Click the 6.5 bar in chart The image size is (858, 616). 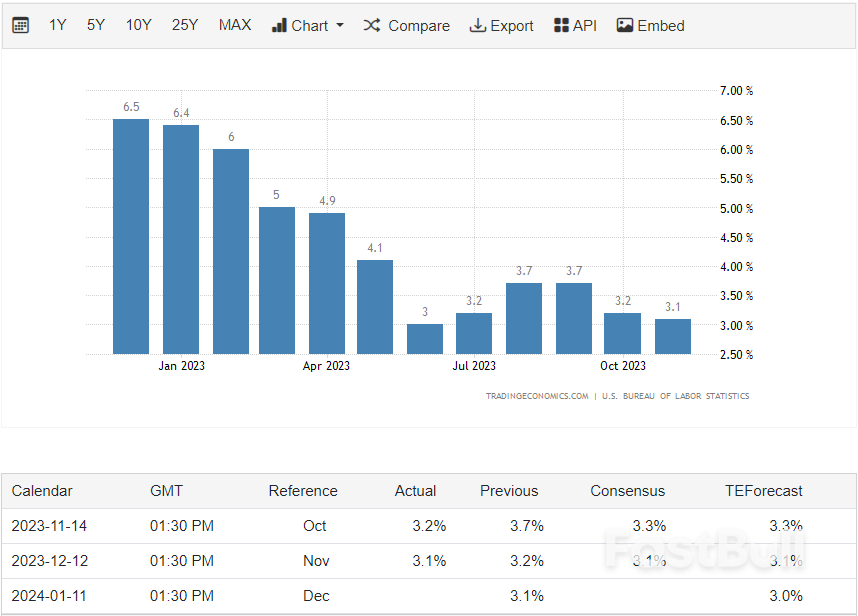(x=131, y=236)
